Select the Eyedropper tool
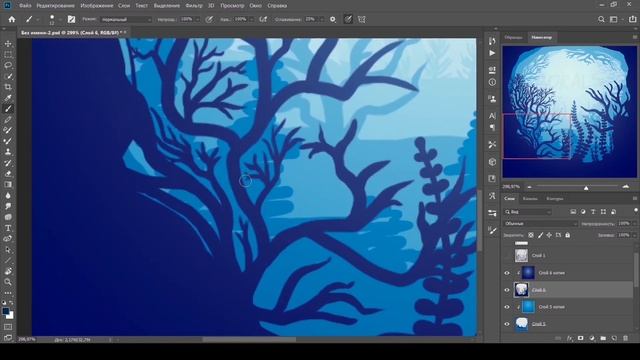The height and width of the screenshot is (360, 640). tap(8, 98)
